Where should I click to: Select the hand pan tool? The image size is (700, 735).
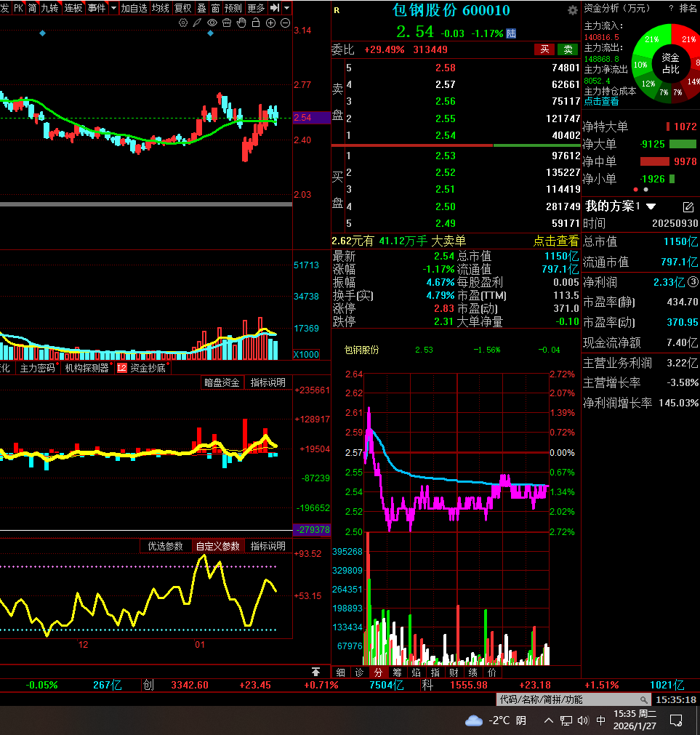tap(241, 23)
